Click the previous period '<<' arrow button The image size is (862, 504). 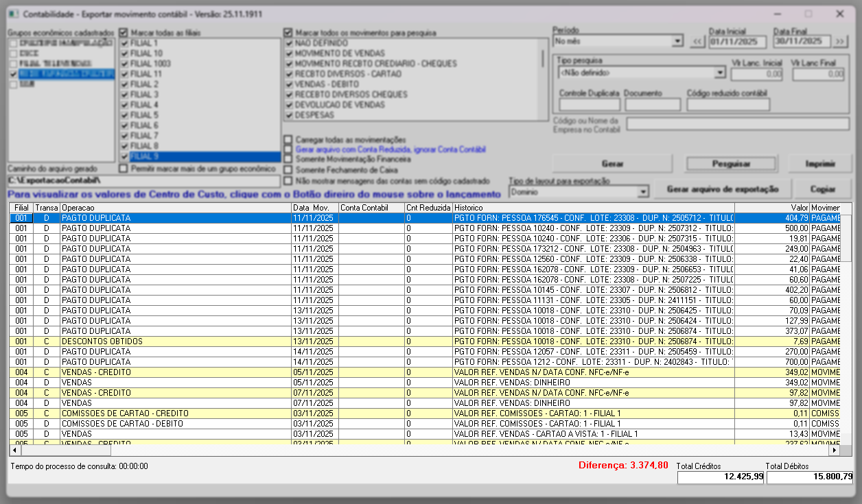point(697,42)
